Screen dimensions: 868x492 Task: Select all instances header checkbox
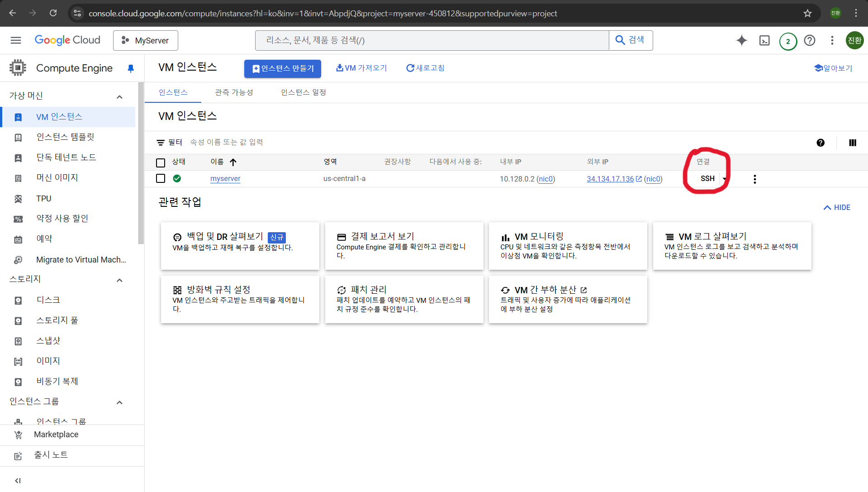161,162
